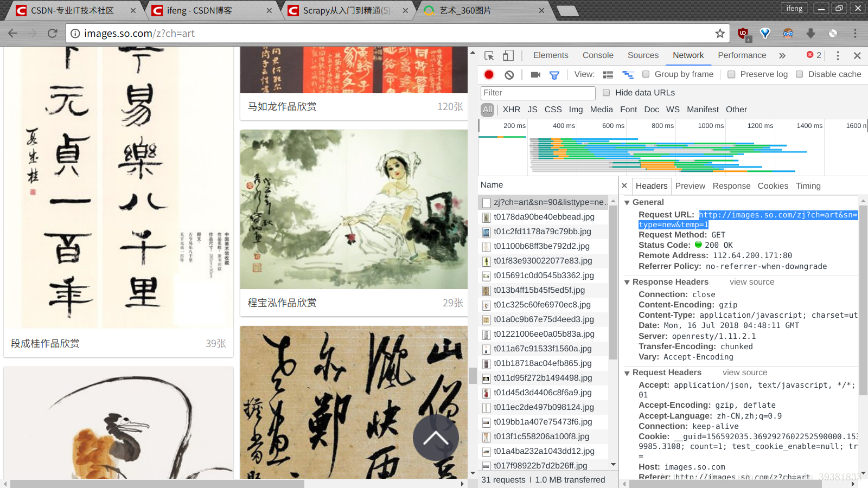
Task: Toggle the network overview waterfall icon
Action: 628,75
